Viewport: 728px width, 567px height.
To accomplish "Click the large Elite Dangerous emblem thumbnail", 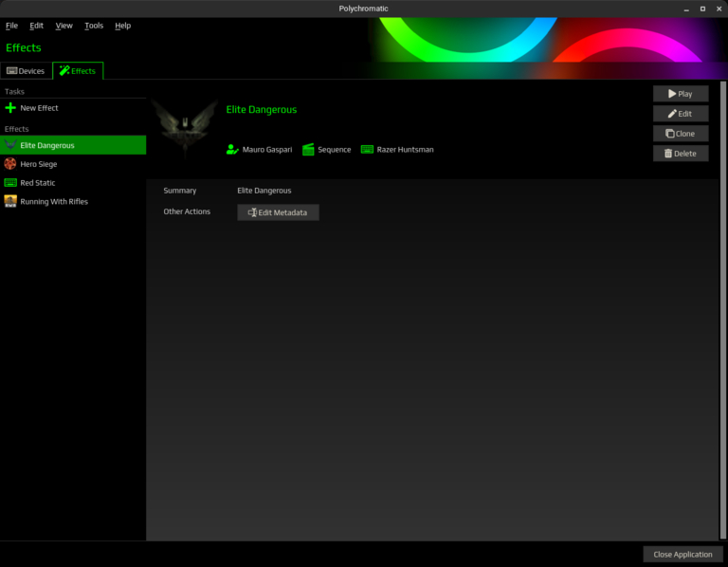I will click(x=185, y=129).
